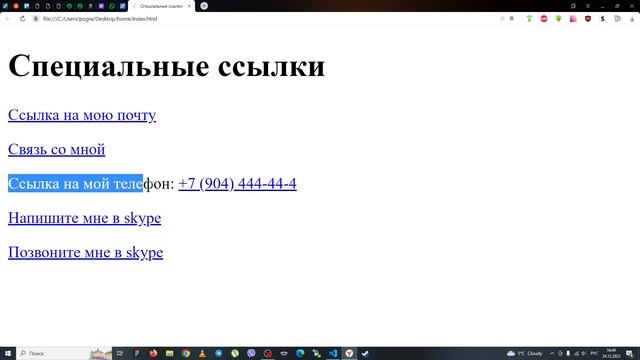The image size is (640, 360).
Task: Open the Cloudy weather widget in the taskbar
Action: 524,353
